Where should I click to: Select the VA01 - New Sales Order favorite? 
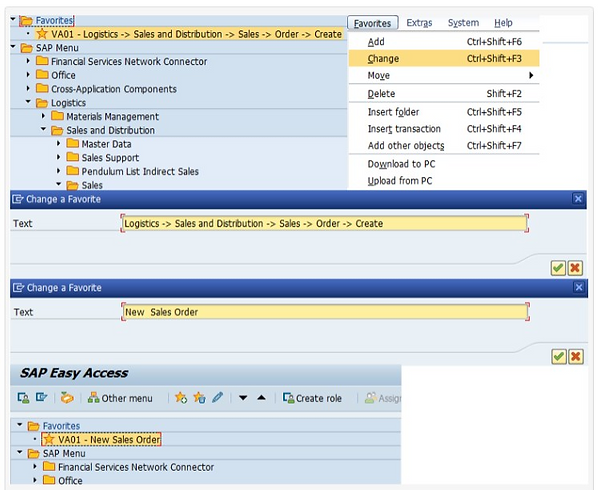[101, 440]
